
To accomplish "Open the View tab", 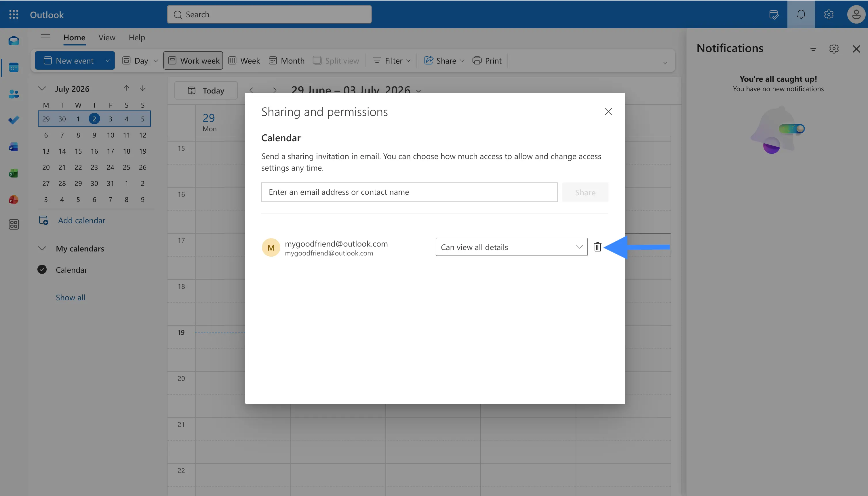I will coord(107,37).
